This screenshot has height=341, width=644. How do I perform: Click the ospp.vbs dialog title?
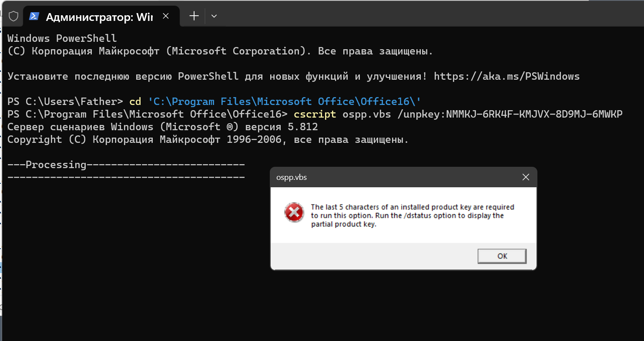coord(292,177)
